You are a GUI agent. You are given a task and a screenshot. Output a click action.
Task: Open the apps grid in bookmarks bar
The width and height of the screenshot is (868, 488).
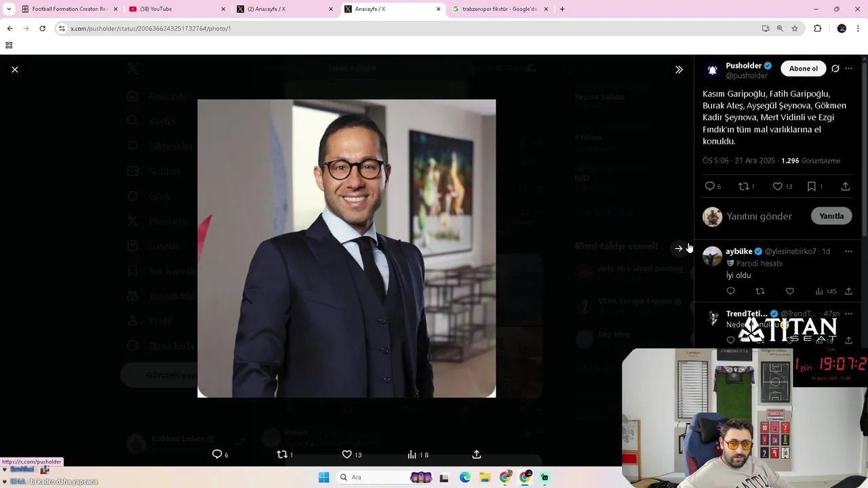pyautogui.click(x=9, y=45)
